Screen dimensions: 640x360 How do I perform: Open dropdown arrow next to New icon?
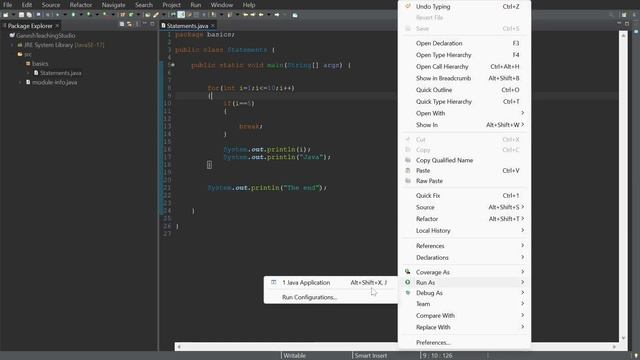click(x=13, y=15)
